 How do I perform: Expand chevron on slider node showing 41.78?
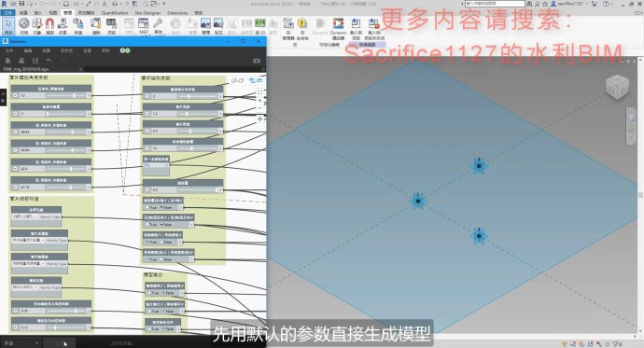point(15,188)
